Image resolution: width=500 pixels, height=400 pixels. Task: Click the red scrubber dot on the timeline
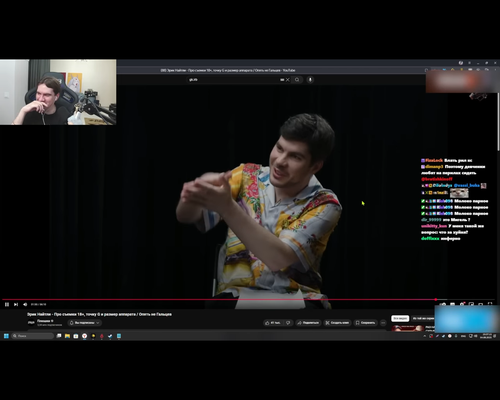point(436,299)
